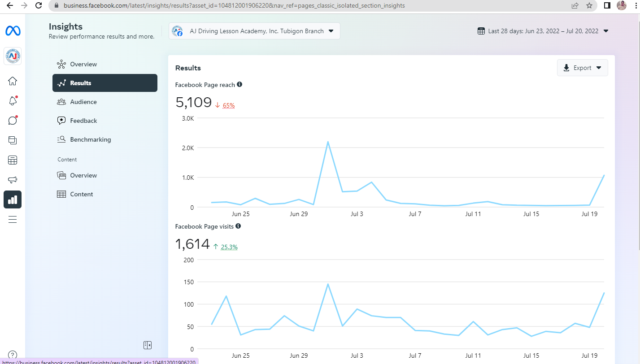The image size is (640, 364).
Task: Share this page from address bar
Action: tap(575, 6)
